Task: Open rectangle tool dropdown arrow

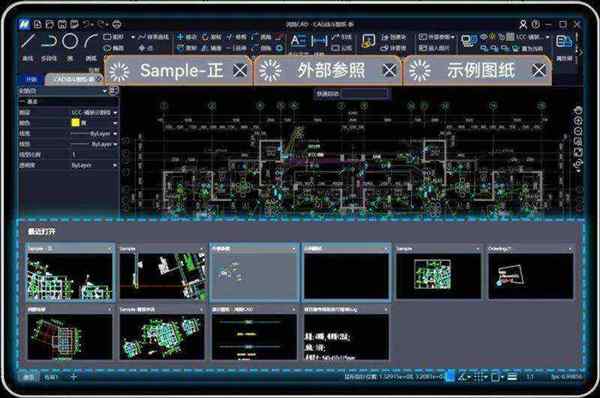Action: [x=133, y=37]
